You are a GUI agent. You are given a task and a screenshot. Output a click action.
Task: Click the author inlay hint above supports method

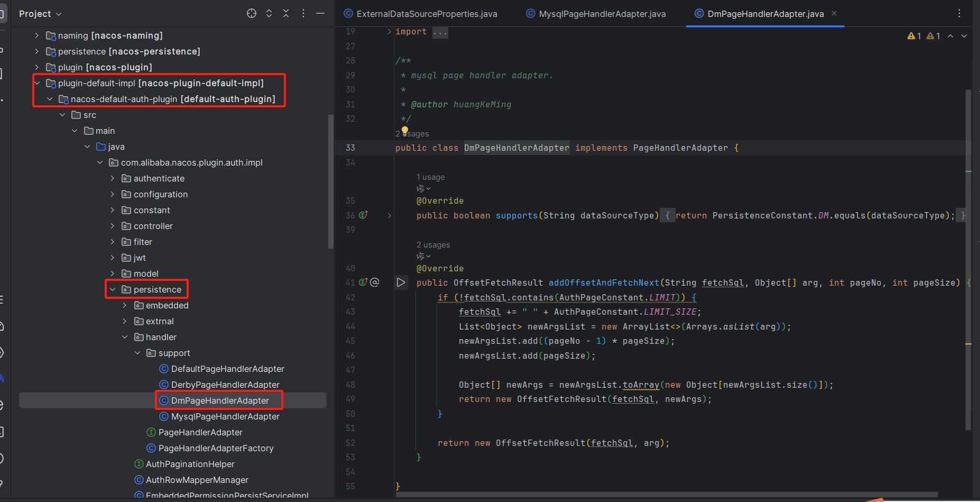click(423, 188)
